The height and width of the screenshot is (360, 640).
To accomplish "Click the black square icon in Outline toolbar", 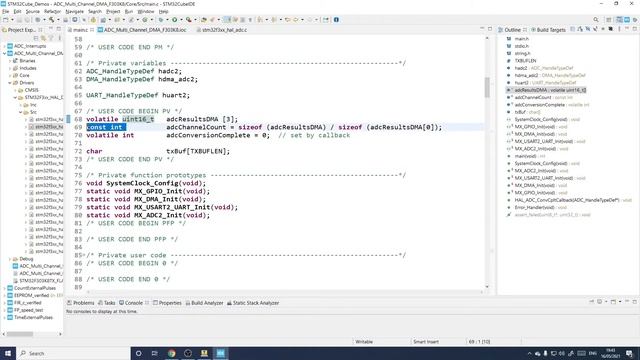I will point(611,29).
